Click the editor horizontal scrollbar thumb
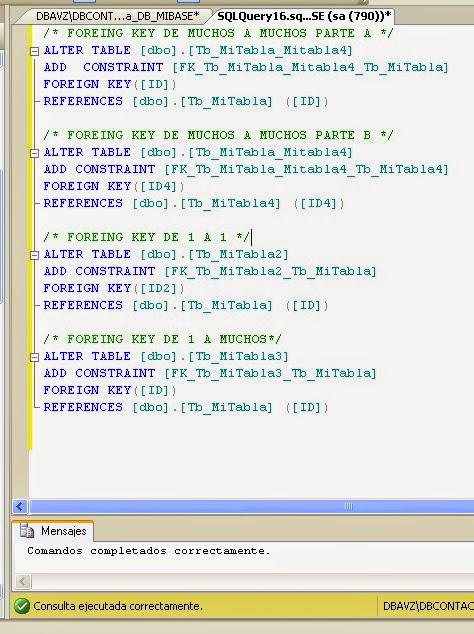The height and width of the screenshot is (634, 474). (x=252, y=506)
